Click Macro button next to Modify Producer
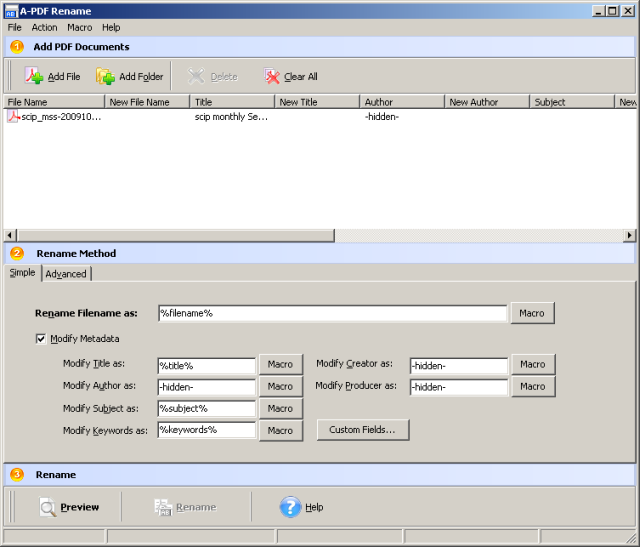This screenshot has width=640, height=547. (x=533, y=386)
